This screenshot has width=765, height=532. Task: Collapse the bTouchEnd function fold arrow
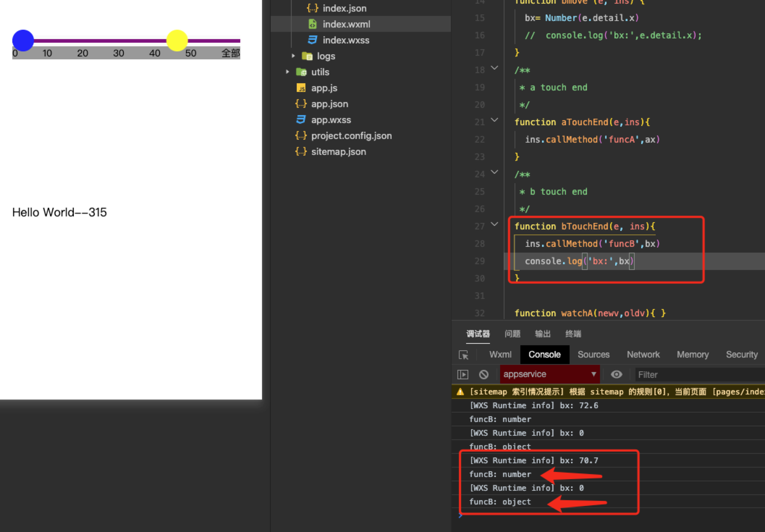pos(494,224)
